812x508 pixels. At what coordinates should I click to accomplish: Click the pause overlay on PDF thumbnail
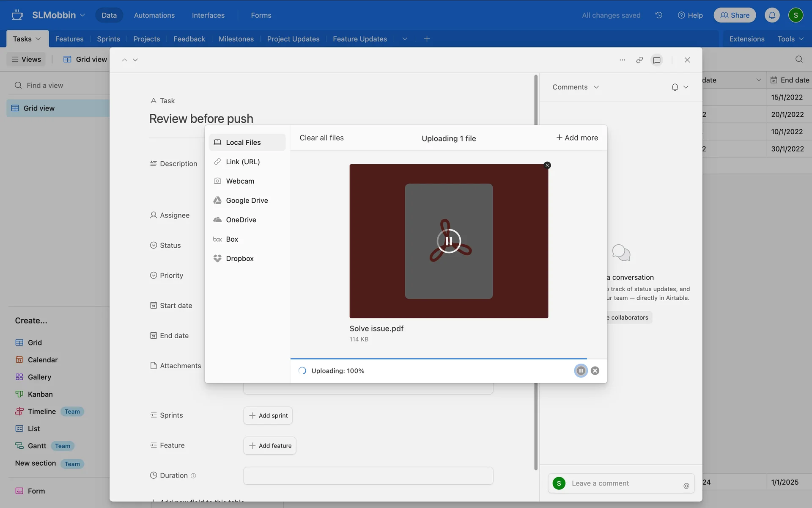tap(449, 241)
